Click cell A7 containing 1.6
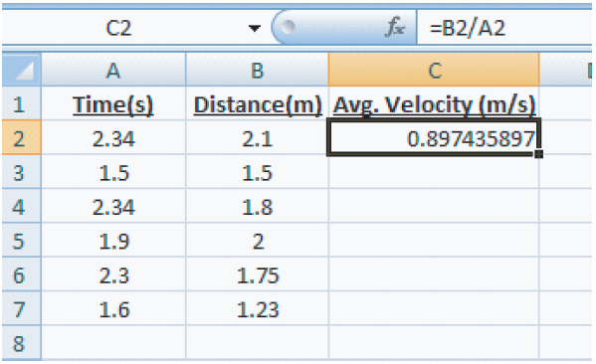Screen dimensions: 596x364 113,309
